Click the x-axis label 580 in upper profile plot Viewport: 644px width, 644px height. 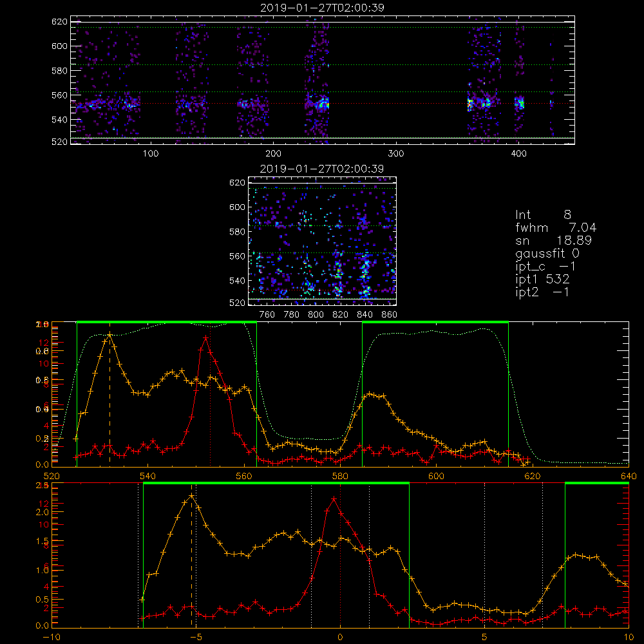(340, 476)
